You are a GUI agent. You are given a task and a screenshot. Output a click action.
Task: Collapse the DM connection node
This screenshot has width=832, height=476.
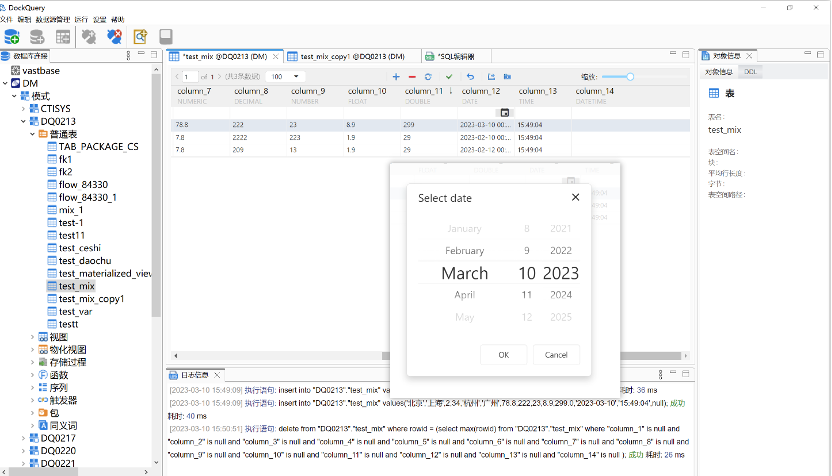point(5,83)
